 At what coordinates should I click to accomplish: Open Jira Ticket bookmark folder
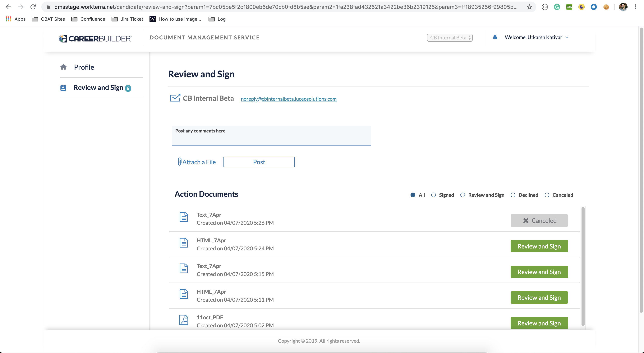[x=127, y=19]
